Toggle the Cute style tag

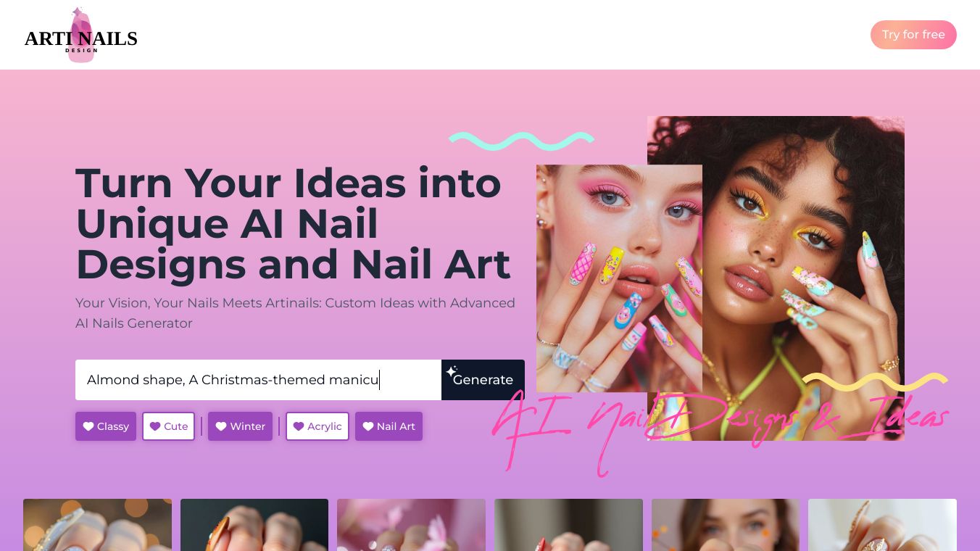[169, 426]
